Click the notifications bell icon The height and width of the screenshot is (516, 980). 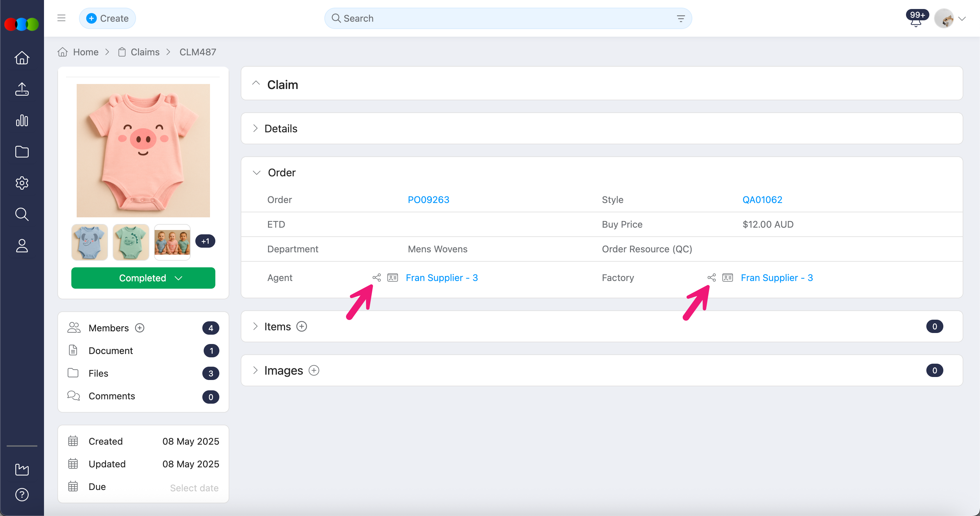tap(915, 21)
